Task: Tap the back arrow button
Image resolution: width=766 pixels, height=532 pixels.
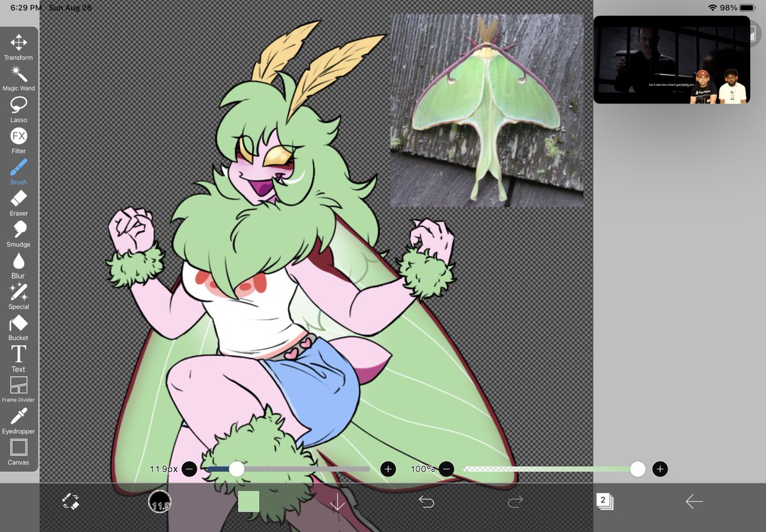Action: coord(694,502)
